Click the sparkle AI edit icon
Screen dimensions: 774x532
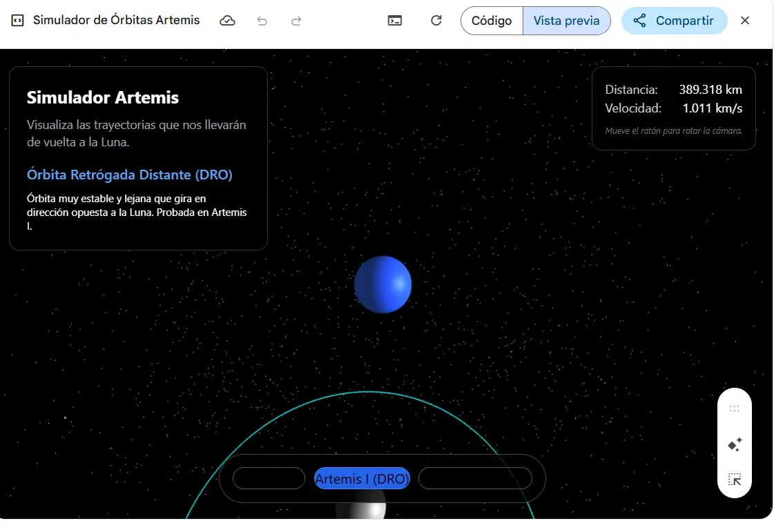[735, 444]
